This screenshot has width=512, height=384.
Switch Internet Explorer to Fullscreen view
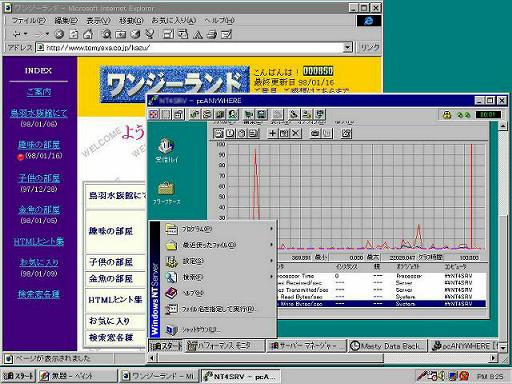point(168,34)
